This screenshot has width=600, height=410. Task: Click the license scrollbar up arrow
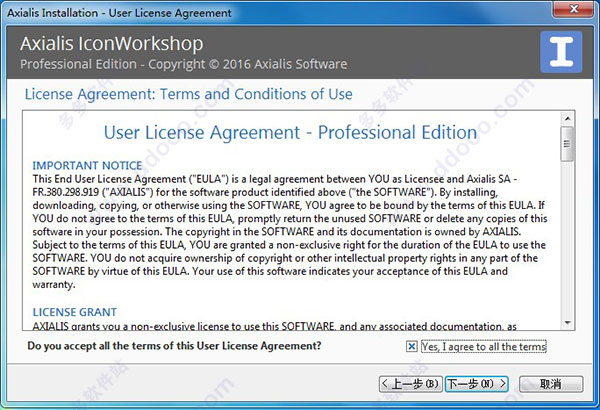coord(567,118)
